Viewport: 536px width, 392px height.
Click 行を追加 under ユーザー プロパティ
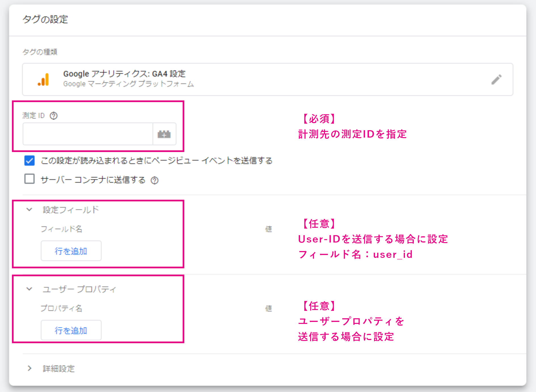[x=71, y=330]
